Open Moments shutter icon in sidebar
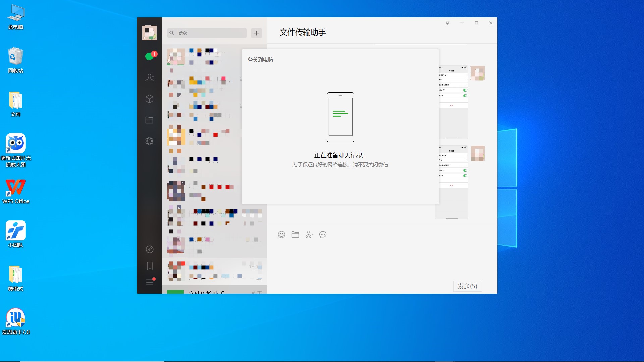The height and width of the screenshot is (362, 644). [x=149, y=141]
